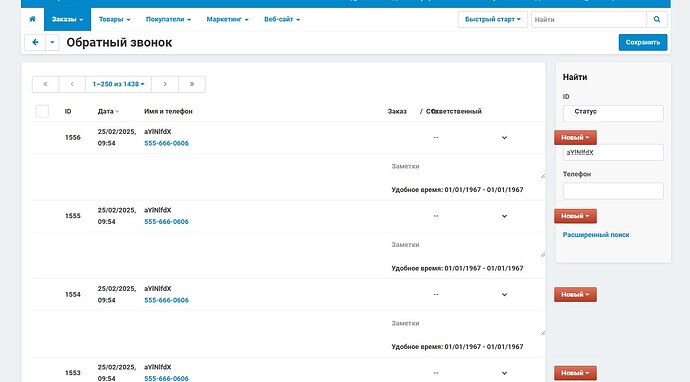Call phone link for request 1556
690x382 pixels.
166,143
